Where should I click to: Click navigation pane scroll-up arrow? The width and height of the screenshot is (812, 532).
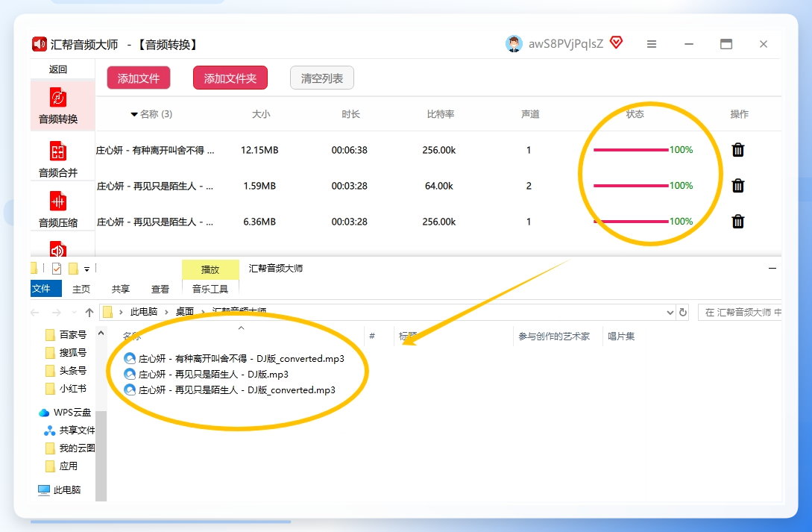(101, 333)
